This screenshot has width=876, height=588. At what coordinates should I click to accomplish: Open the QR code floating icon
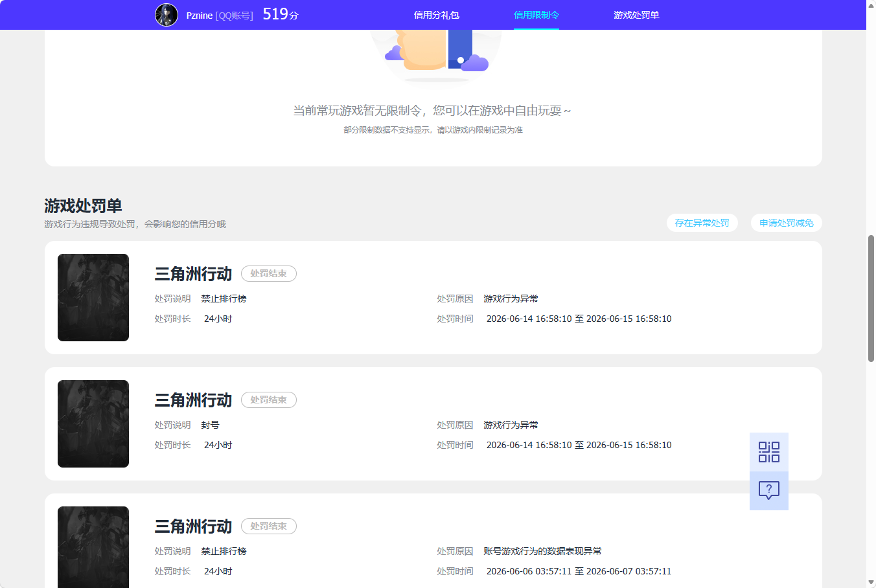pyautogui.click(x=769, y=452)
